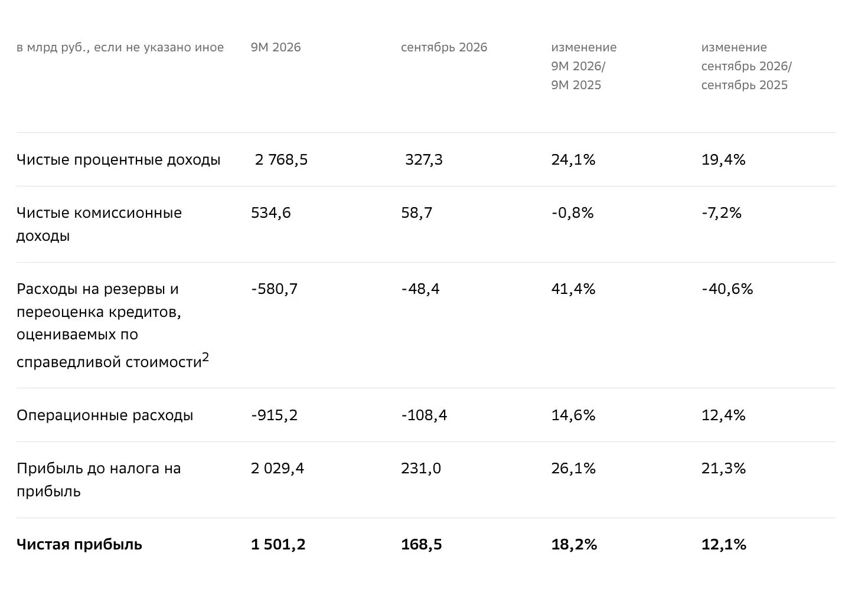868x589 pixels.
Task: Click the value 2 768,5
Action: (282, 160)
